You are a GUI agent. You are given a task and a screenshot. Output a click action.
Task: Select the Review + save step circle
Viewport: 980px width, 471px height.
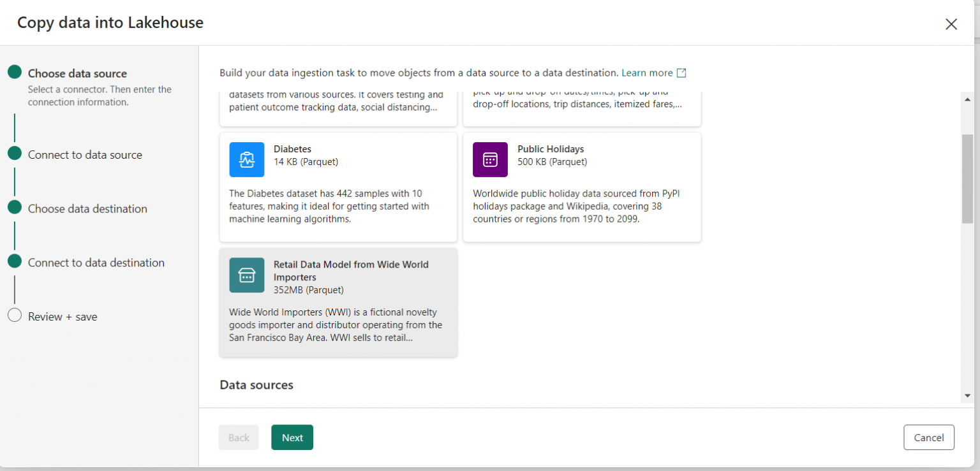coord(14,315)
